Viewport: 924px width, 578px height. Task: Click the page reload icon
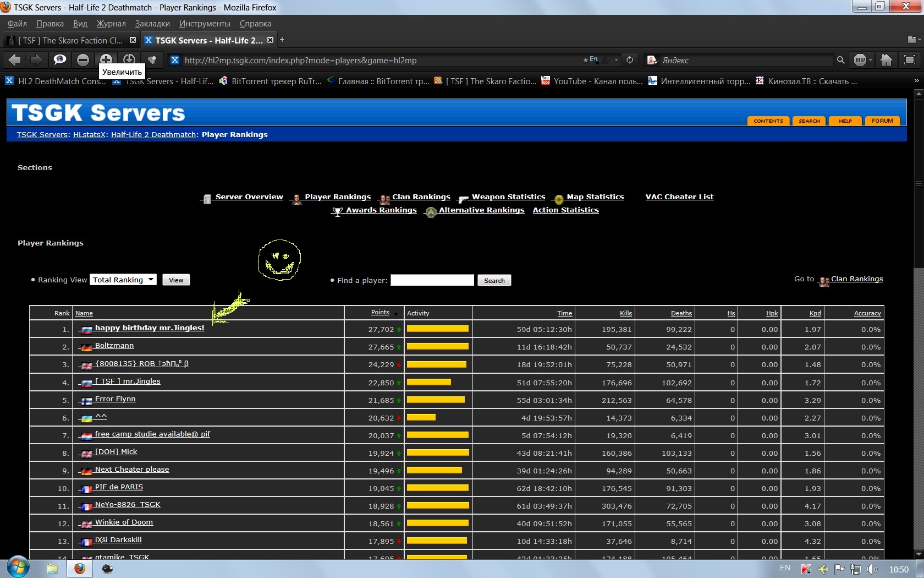[630, 60]
